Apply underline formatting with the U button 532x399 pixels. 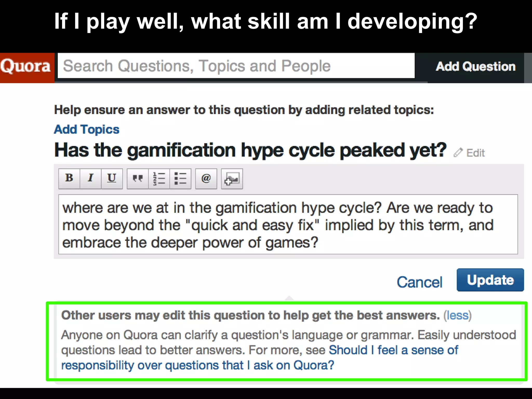click(x=112, y=178)
